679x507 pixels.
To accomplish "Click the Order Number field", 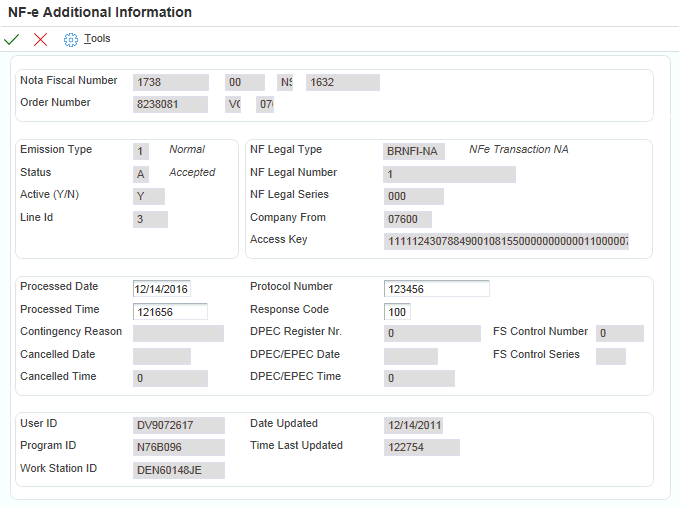I will [170, 104].
